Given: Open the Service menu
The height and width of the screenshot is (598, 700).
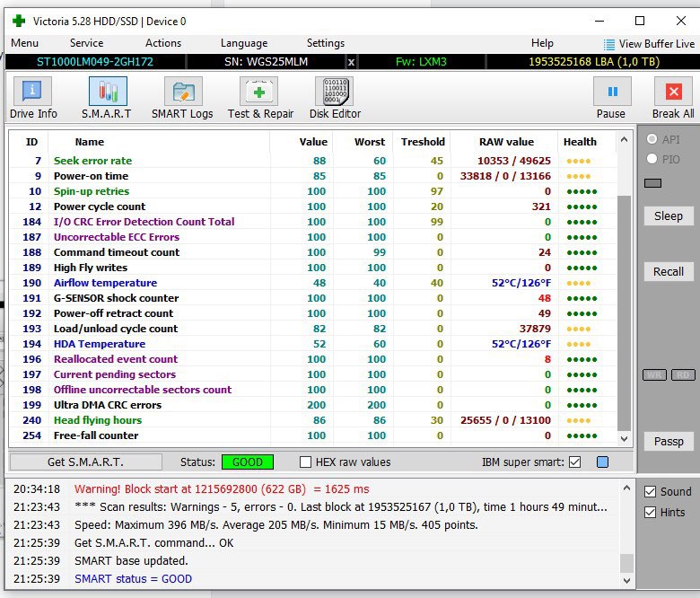Looking at the screenshot, I should coord(86,43).
